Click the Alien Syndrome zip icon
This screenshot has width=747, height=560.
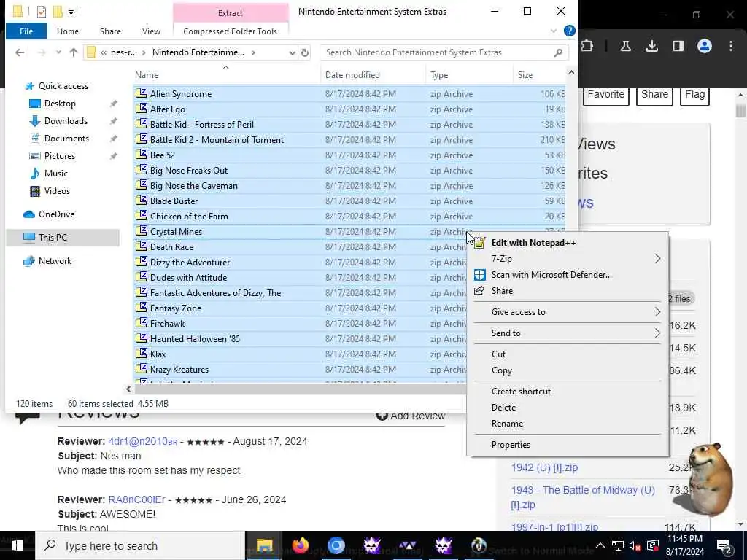(141, 93)
